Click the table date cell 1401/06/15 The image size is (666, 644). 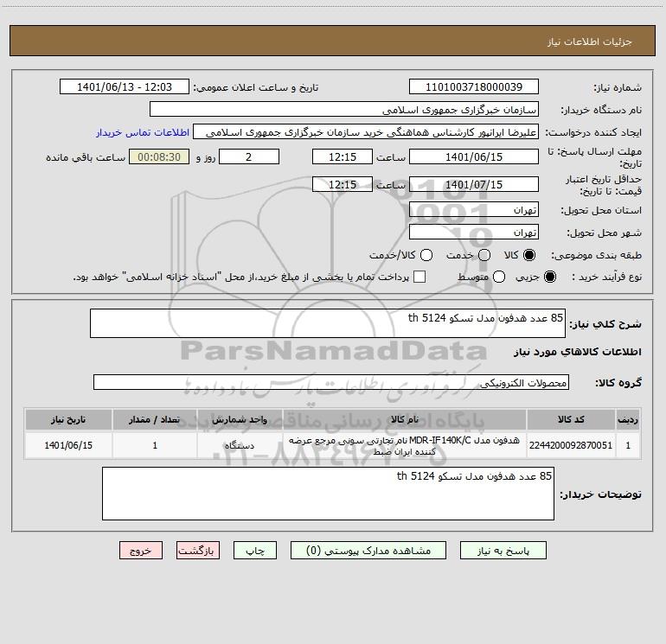click(68, 445)
